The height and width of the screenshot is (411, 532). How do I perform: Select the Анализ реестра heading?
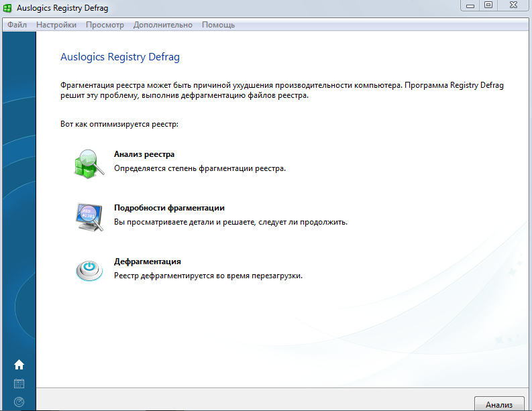[x=144, y=154]
